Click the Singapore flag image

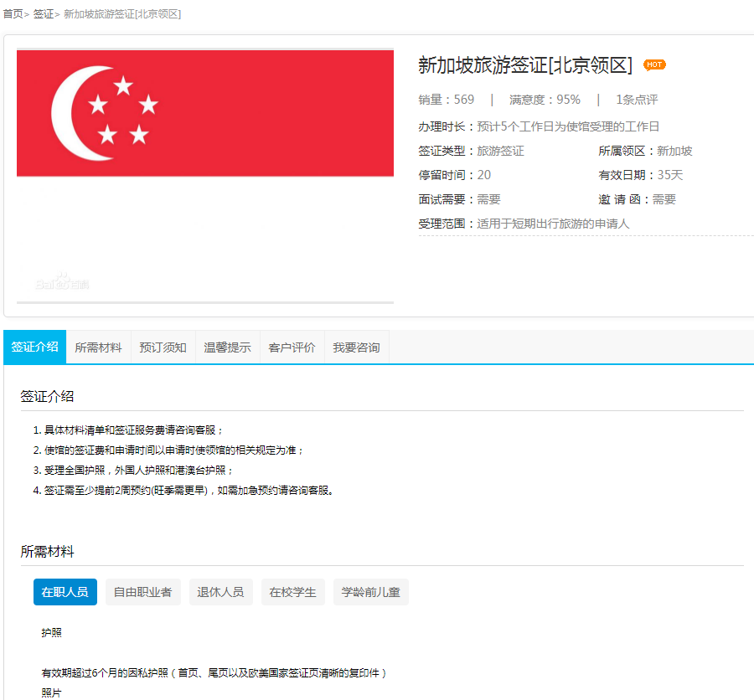tap(204, 113)
